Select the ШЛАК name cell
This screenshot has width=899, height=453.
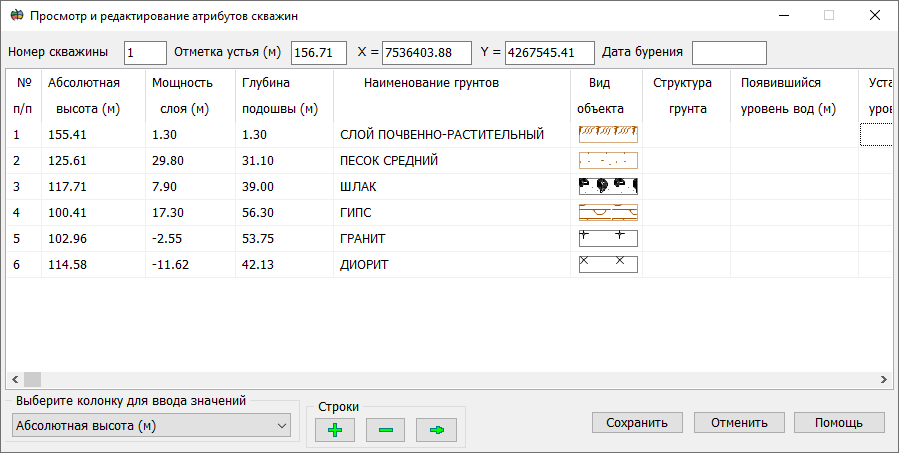click(452, 186)
